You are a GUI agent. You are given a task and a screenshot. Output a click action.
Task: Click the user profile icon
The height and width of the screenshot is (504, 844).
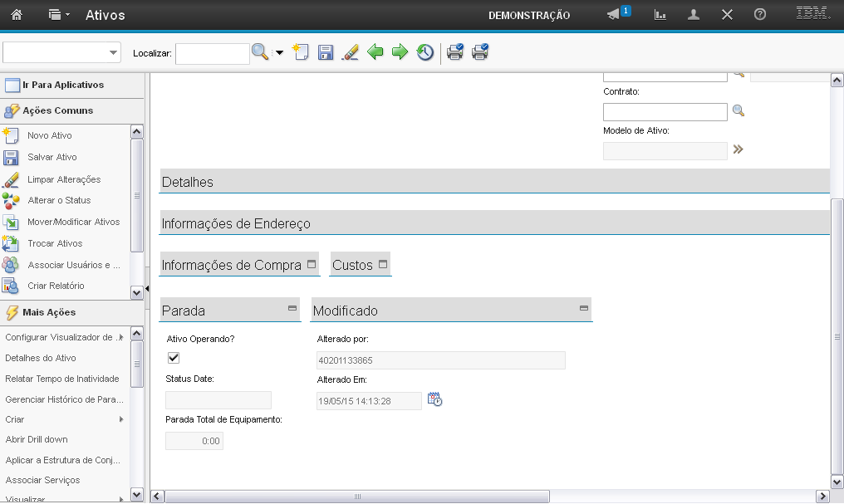coord(694,15)
